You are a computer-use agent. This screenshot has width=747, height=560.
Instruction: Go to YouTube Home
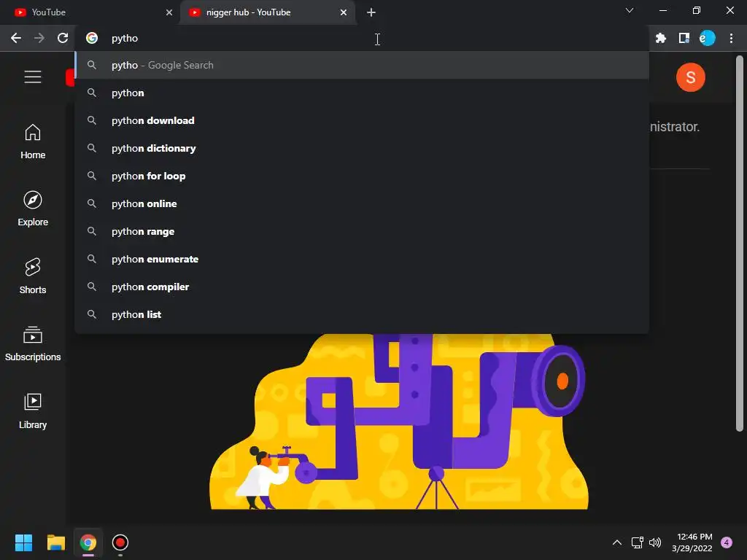[x=33, y=141]
